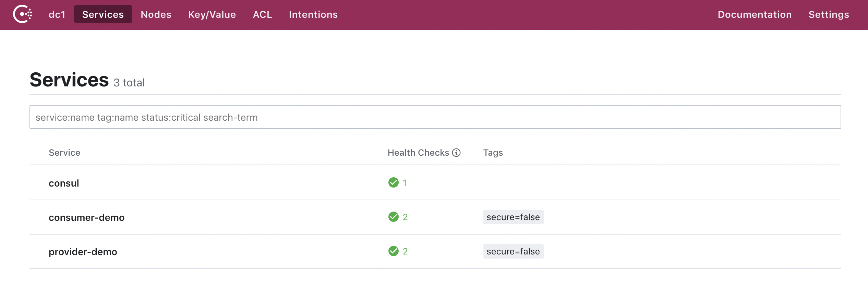Click the Health Checks info icon
This screenshot has height=286, width=868.
tap(456, 153)
